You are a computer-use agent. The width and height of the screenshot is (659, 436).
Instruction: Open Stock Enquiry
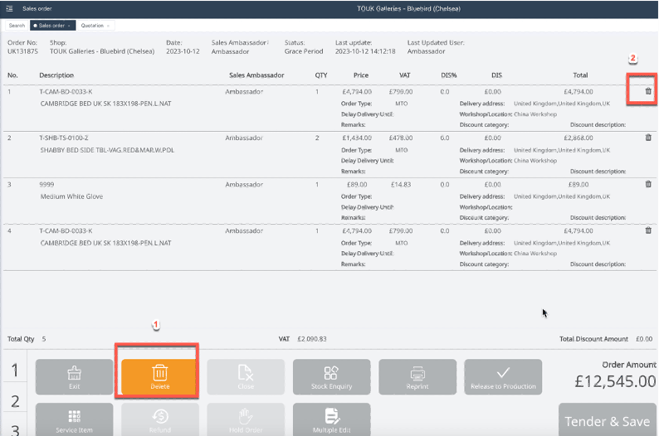coord(331,377)
